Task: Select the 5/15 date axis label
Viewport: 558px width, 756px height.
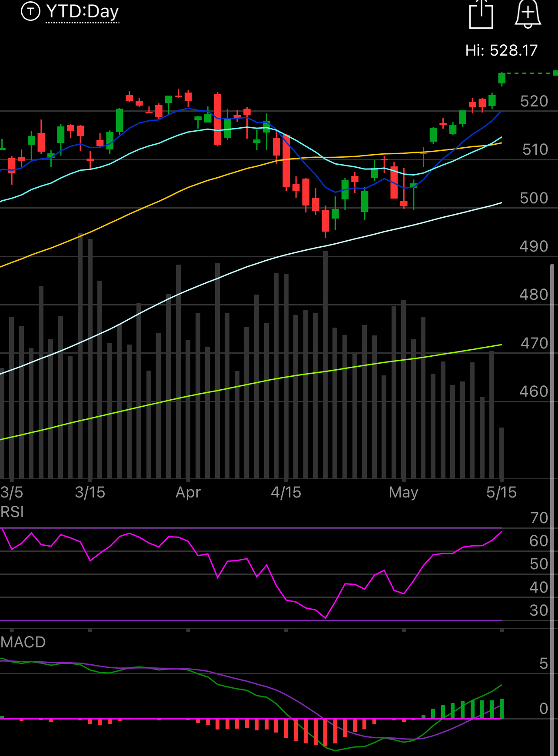Action: [x=502, y=492]
